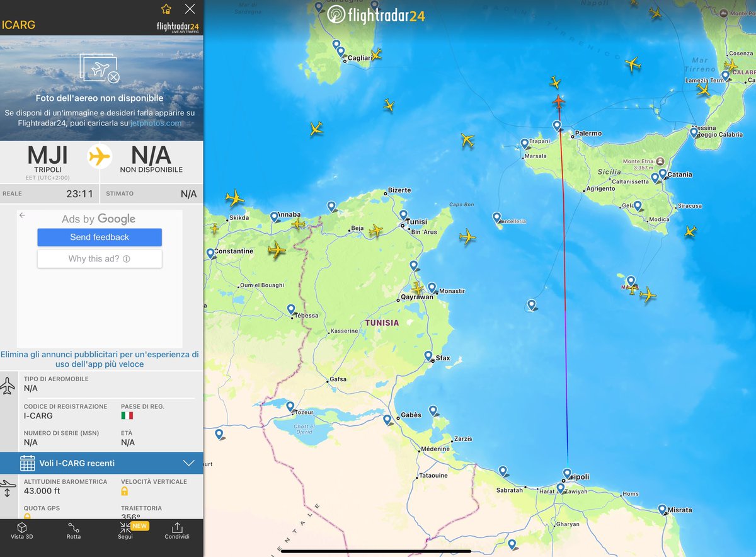This screenshot has height=557, width=756.
Task: Select Sfax airport marker
Action: coord(429,356)
